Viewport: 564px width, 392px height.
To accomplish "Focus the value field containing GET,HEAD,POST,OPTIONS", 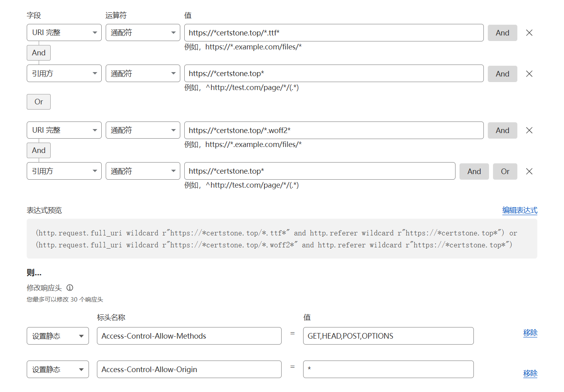I will point(388,336).
